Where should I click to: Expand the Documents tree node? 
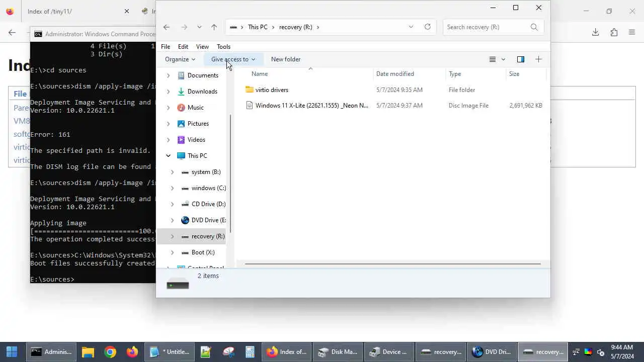click(168, 75)
